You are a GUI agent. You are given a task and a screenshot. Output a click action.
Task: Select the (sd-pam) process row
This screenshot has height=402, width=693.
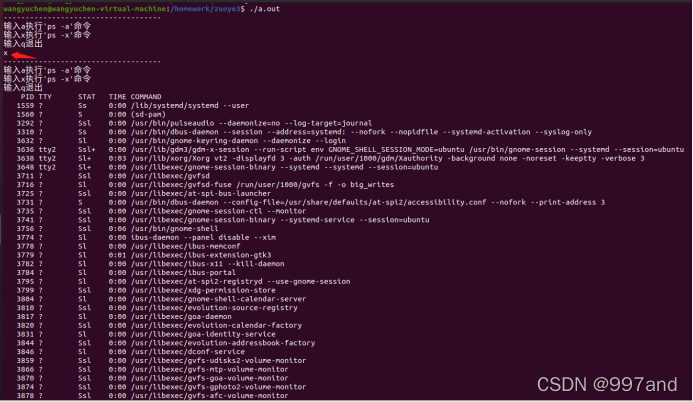point(91,114)
